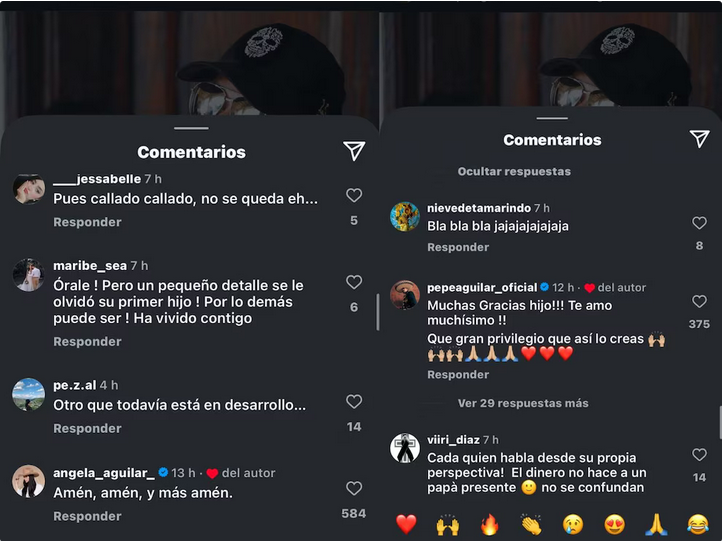Send the crying face emoji reaction

point(573,524)
